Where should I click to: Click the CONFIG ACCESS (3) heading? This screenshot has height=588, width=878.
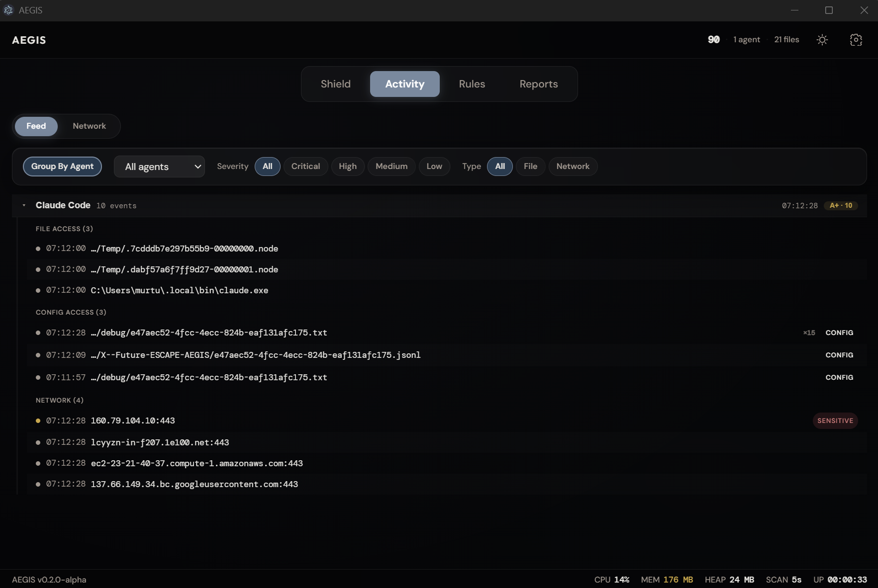71,312
